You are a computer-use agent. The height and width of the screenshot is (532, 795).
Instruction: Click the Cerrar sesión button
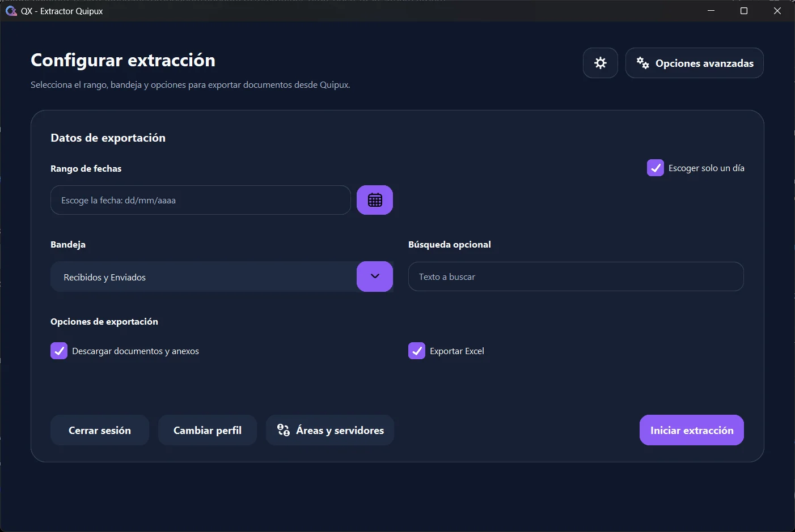point(100,430)
